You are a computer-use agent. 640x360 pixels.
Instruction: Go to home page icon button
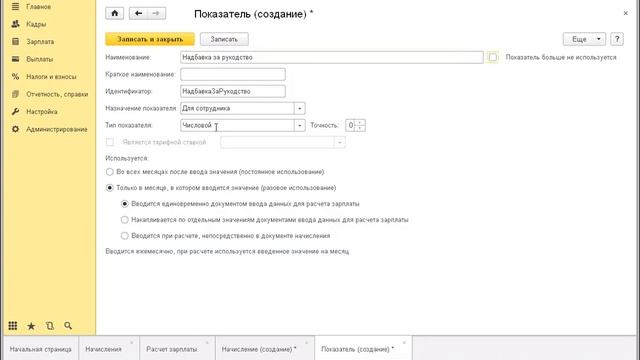[115, 13]
